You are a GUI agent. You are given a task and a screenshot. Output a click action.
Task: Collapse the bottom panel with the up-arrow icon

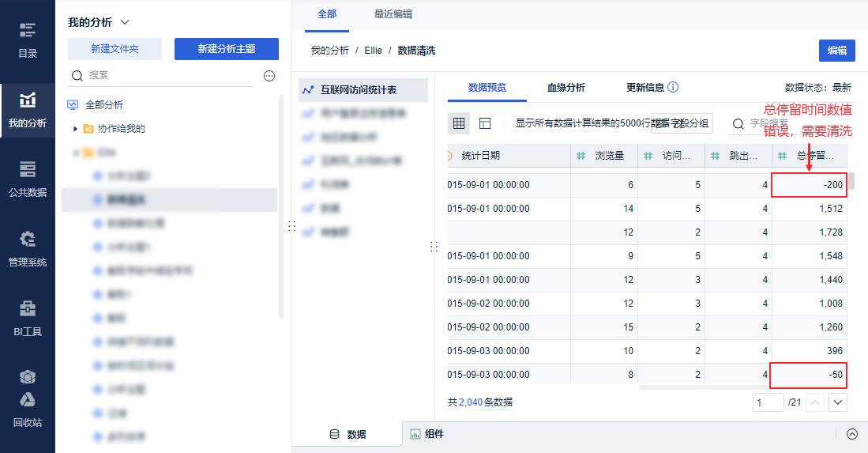[x=851, y=434]
